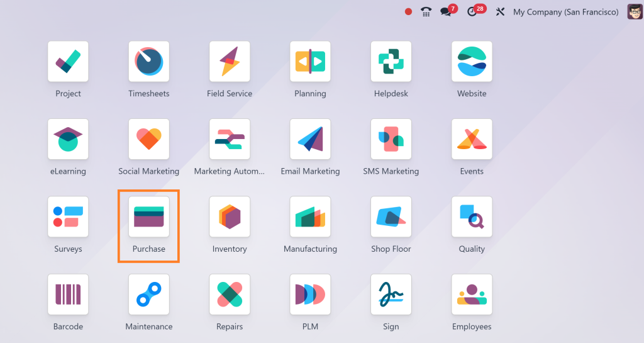Launch the Marketing Automation app
This screenshot has width=644, height=343.
[230, 139]
